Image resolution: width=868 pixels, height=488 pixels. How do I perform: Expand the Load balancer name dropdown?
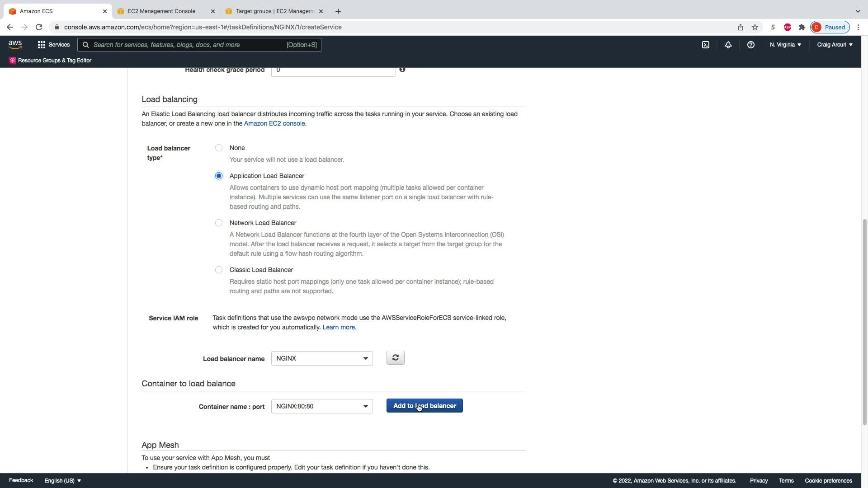pos(321,358)
